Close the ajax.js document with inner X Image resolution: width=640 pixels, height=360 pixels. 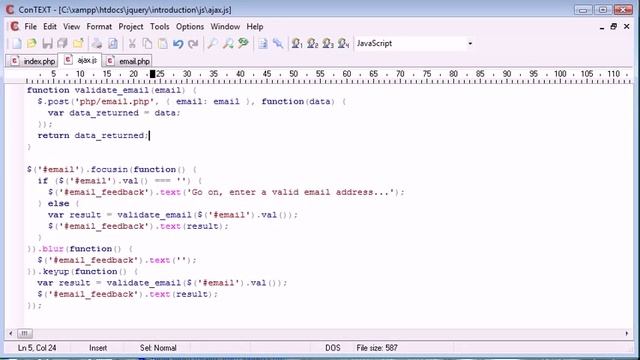pyautogui.click(x=627, y=27)
